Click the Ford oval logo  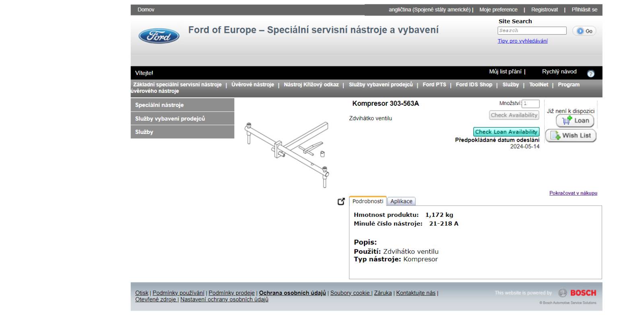point(159,37)
